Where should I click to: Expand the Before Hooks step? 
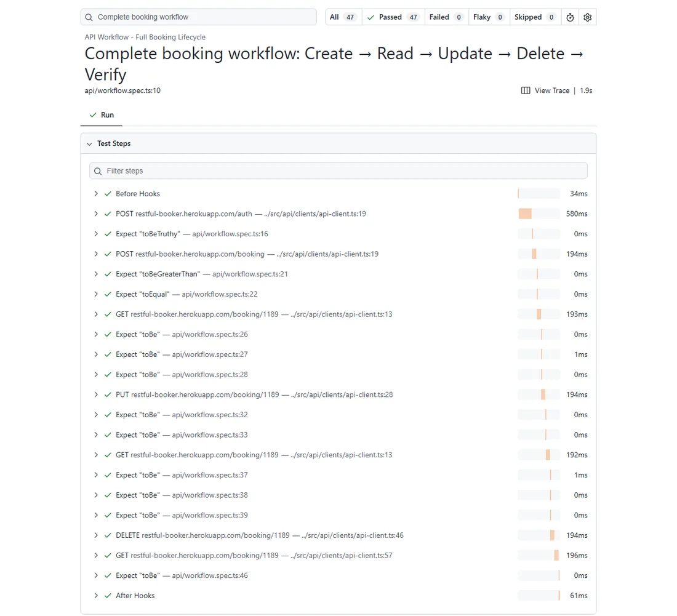[x=96, y=194]
